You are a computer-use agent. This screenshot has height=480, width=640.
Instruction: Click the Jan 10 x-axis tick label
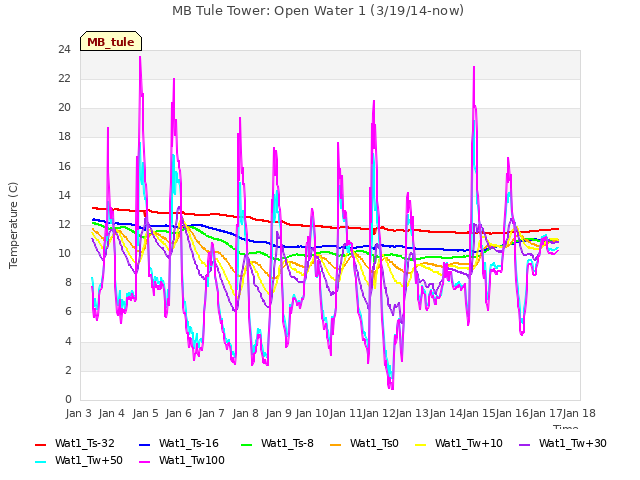312,413
